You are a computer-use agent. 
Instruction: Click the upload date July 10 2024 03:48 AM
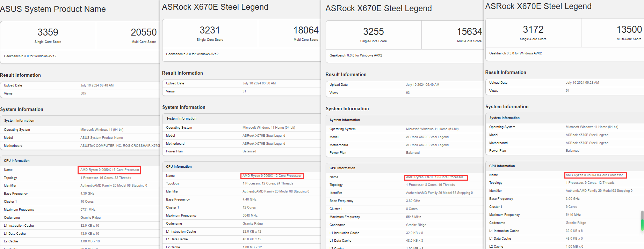click(97, 85)
